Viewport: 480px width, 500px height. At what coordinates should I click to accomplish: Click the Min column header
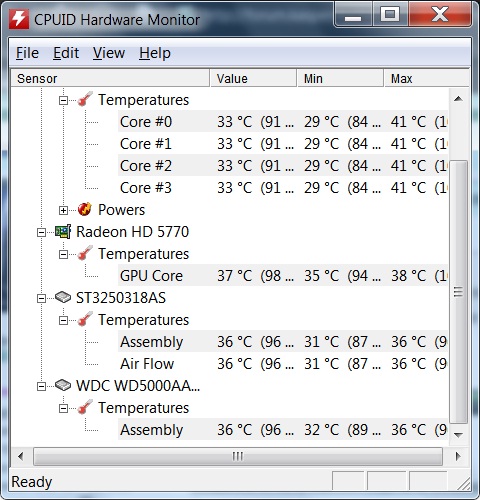340,78
